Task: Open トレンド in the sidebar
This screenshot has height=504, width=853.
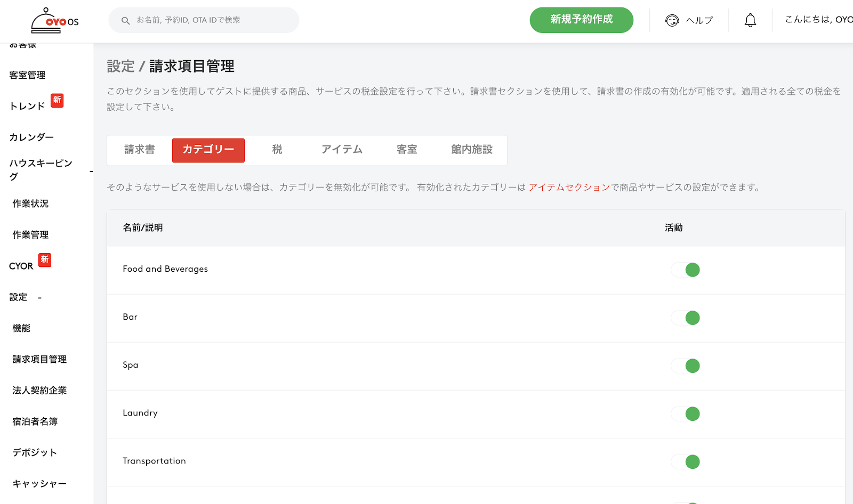Action: click(27, 106)
